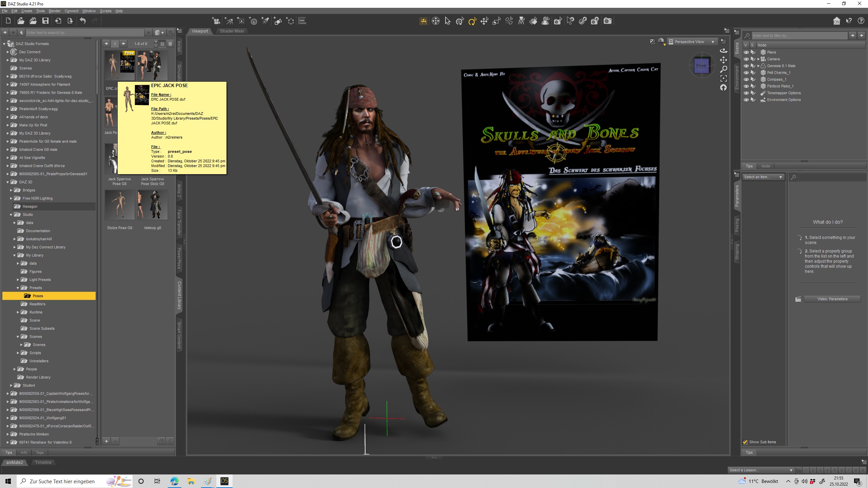Click the orbit camera control in viewport
The image size is (868, 488).
[x=724, y=51]
